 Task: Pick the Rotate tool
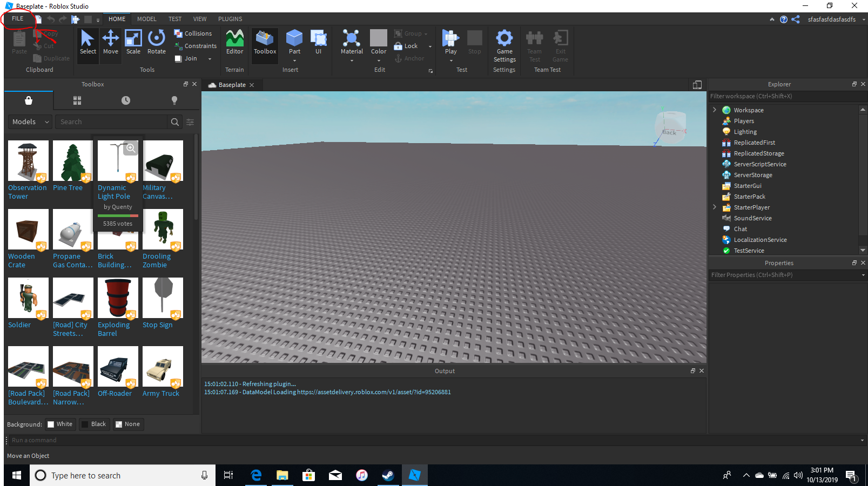[x=157, y=42]
